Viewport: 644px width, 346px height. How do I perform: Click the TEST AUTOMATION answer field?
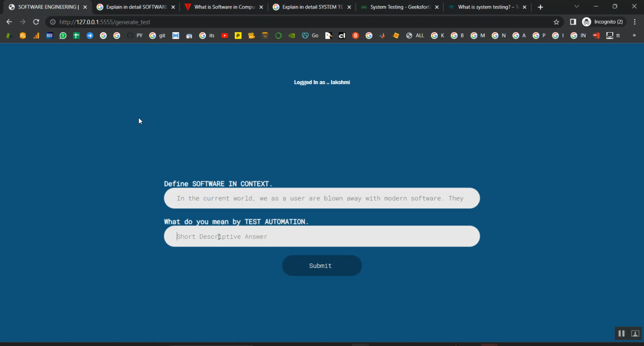tap(322, 236)
